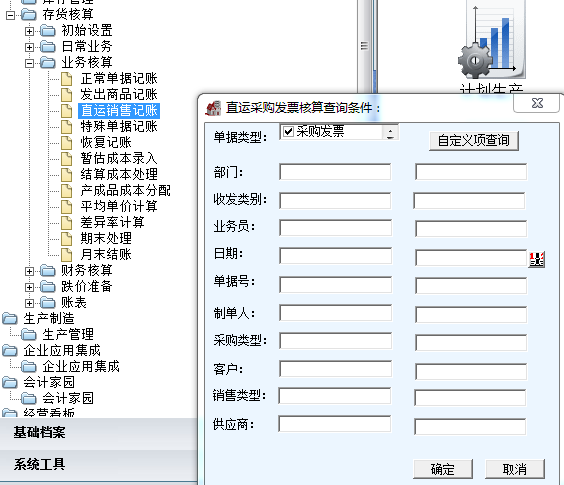Screen dimensions: 564x485
Task: Expand the 跌价准备 tree node
Action: click(29, 287)
